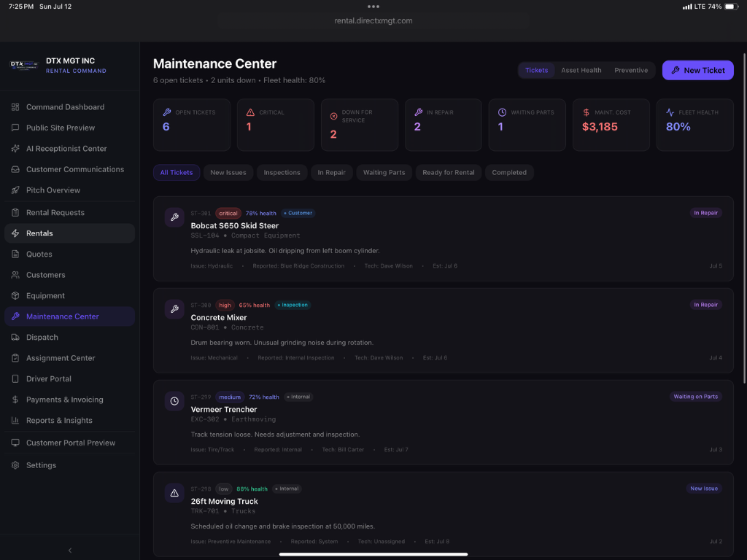Viewport: 747px width, 560px height.
Task: Select the All Tickets filter
Action: [177, 172]
